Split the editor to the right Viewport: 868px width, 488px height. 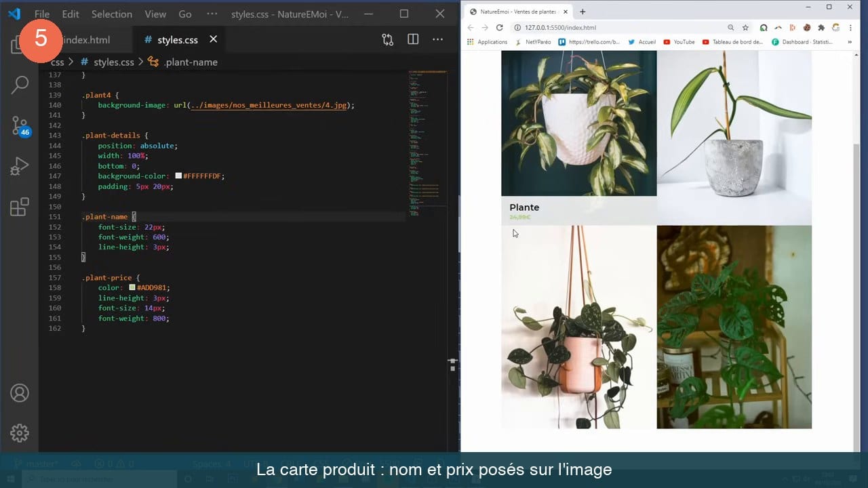413,39
